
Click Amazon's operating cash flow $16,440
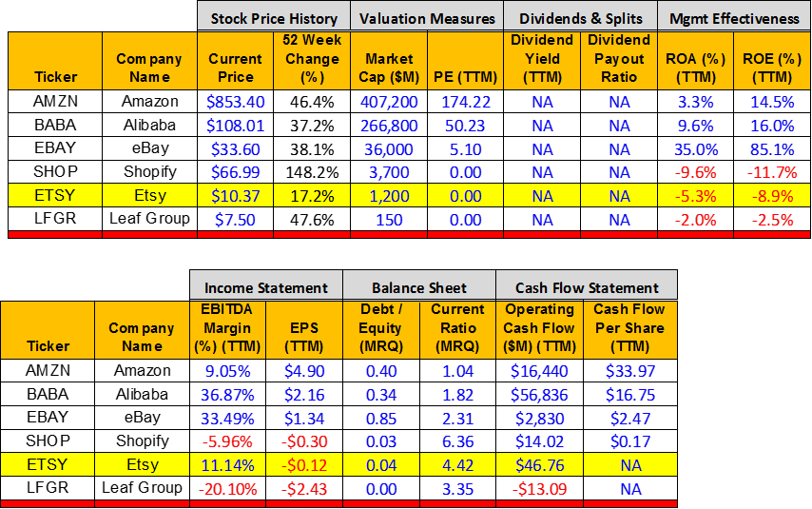coord(539,371)
